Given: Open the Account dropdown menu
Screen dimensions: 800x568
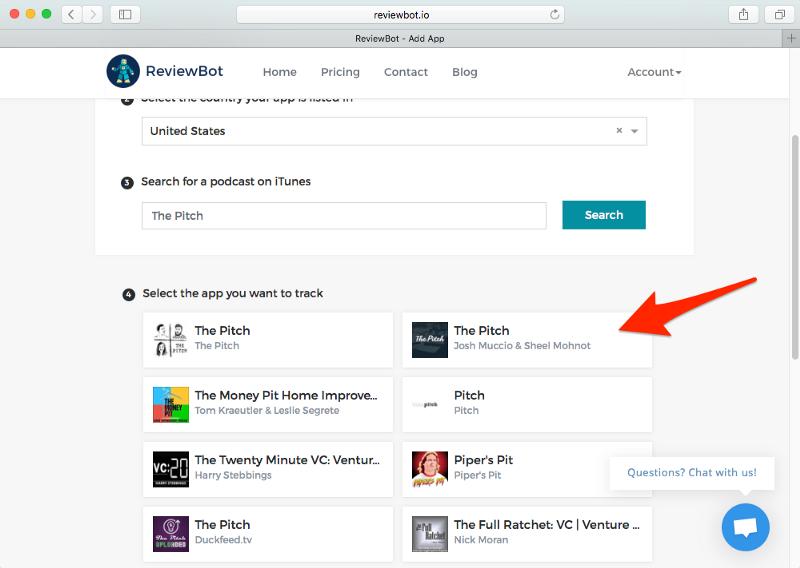Looking at the screenshot, I should coord(654,72).
